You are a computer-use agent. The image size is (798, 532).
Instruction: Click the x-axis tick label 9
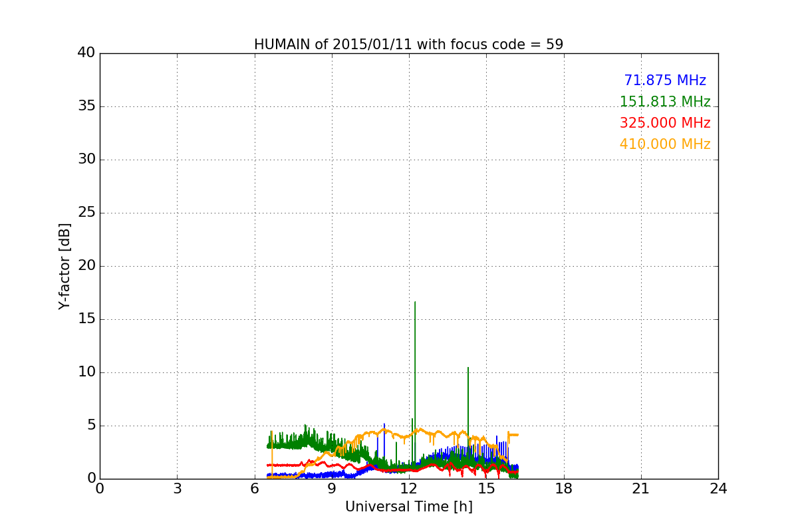pos(332,489)
